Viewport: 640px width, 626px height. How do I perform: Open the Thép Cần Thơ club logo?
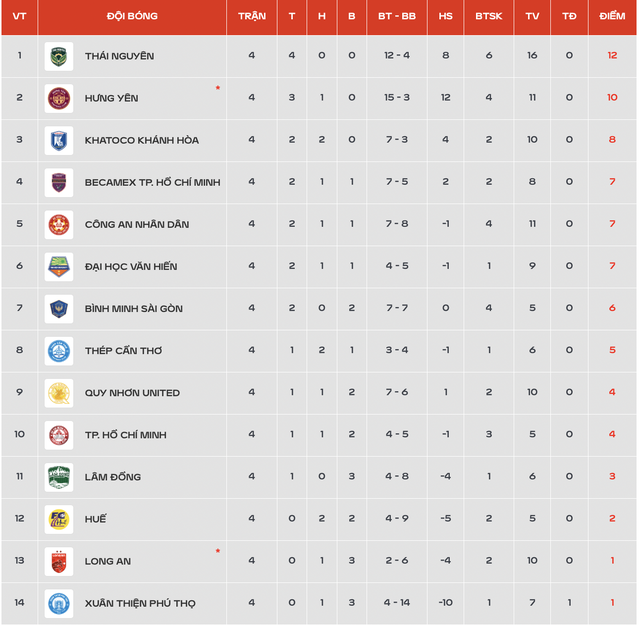pyautogui.click(x=59, y=351)
